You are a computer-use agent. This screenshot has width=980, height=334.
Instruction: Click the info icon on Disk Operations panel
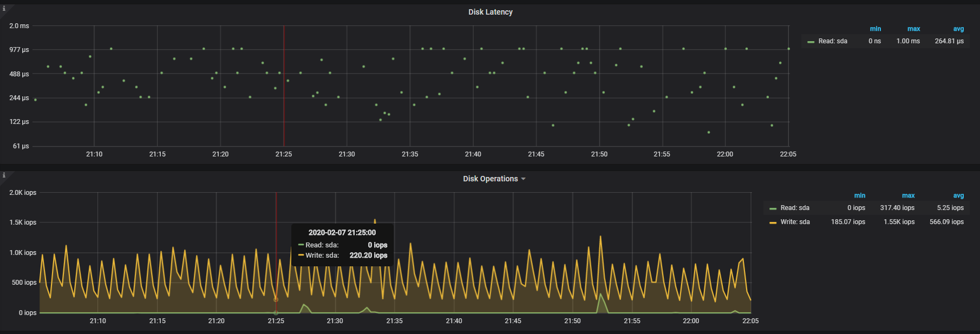click(4, 175)
